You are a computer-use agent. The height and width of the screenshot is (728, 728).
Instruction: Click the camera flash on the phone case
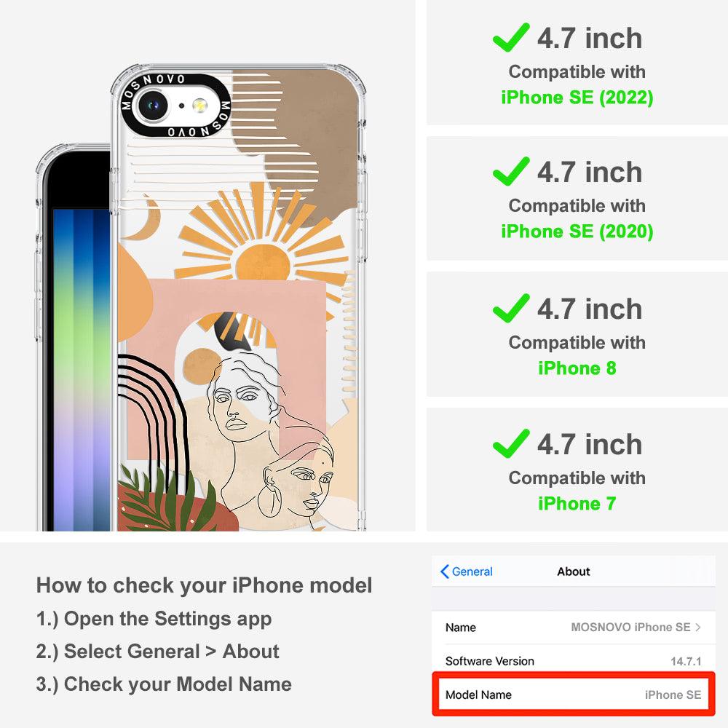click(199, 106)
